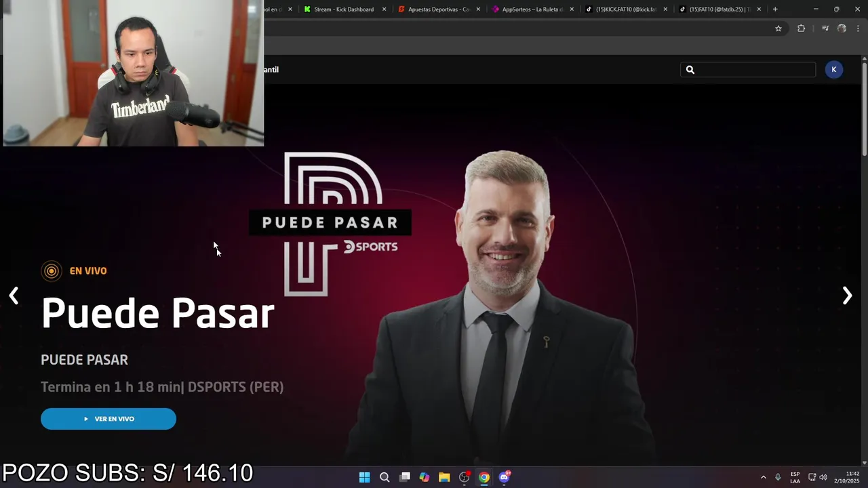Go to previous carousel slide arrow
868x488 pixels.
pyautogui.click(x=14, y=296)
